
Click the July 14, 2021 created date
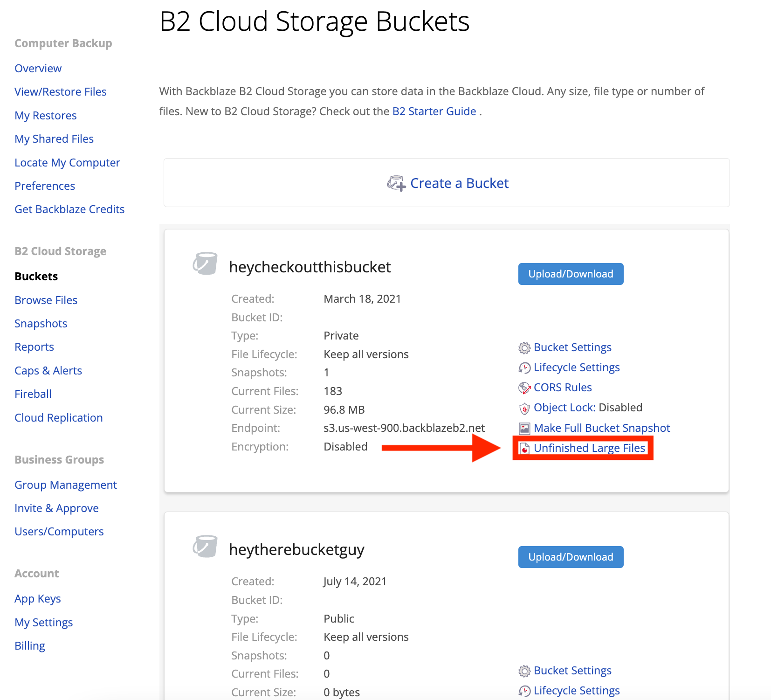pyautogui.click(x=355, y=582)
